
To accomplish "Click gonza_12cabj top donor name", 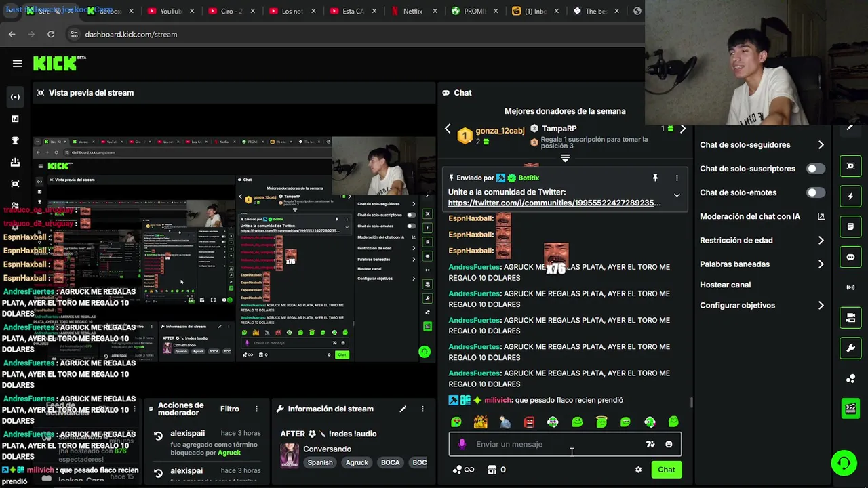I will tap(500, 131).
